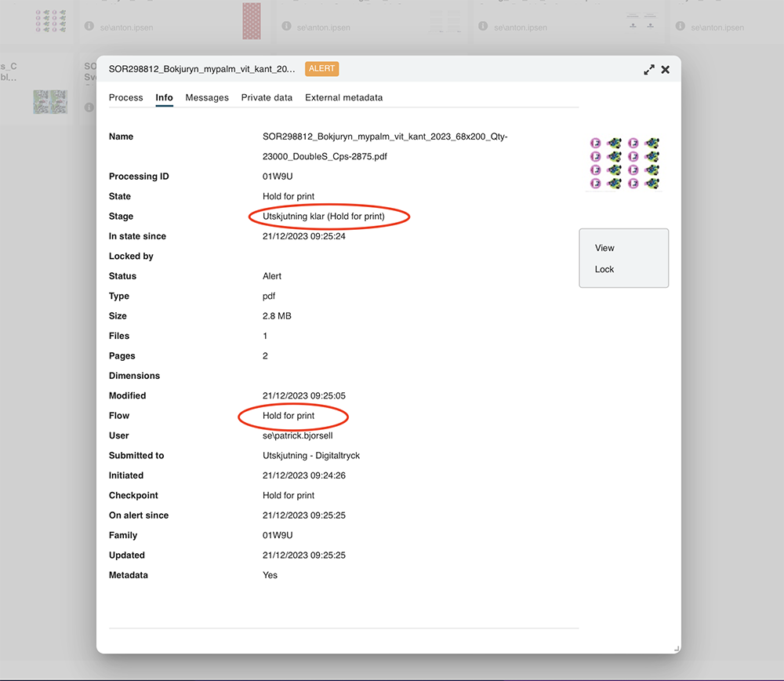Click the red patterned thumbnail in background

click(251, 20)
